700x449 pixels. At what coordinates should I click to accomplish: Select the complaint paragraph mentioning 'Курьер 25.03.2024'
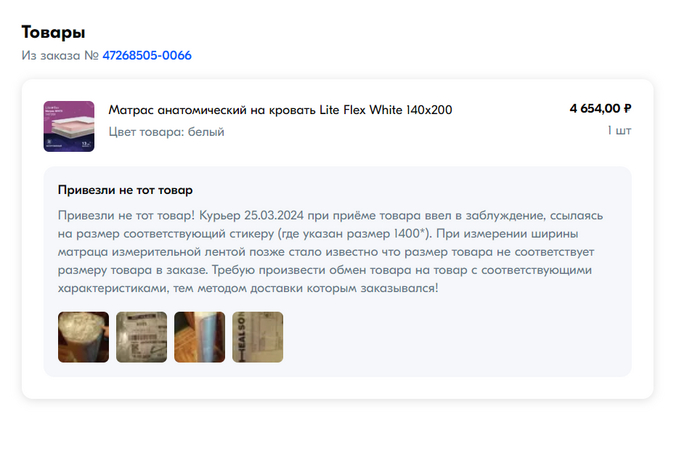(330, 252)
